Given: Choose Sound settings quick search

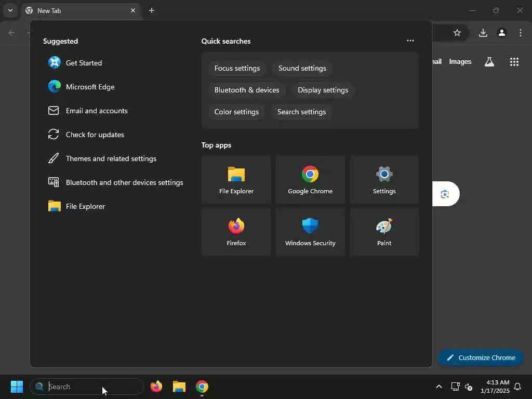Looking at the screenshot, I should point(302,68).
